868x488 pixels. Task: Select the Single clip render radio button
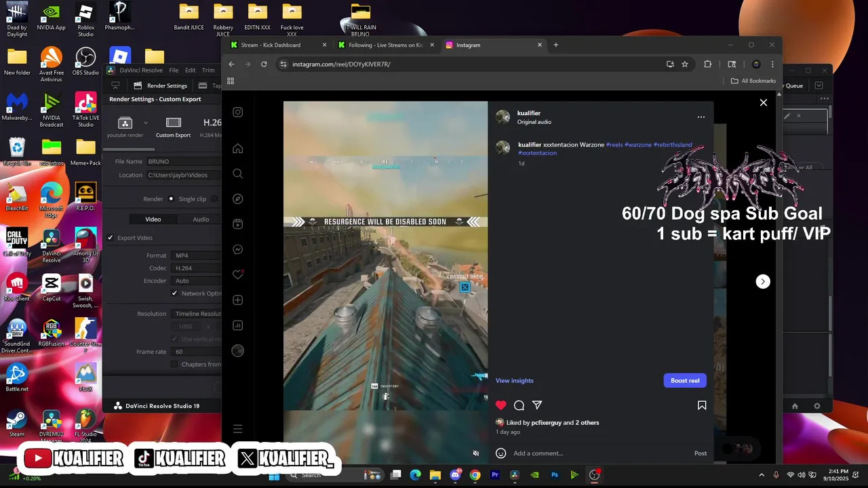(171, 199)
